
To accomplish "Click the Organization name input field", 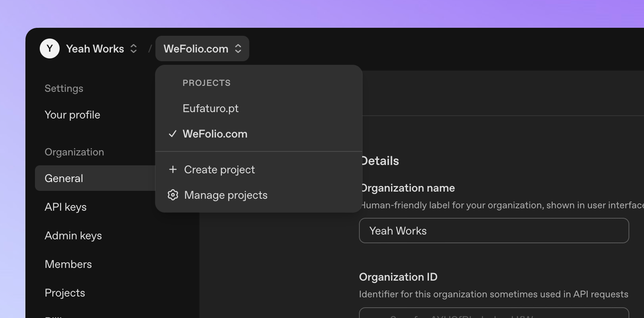I will [x=494, y=231].
